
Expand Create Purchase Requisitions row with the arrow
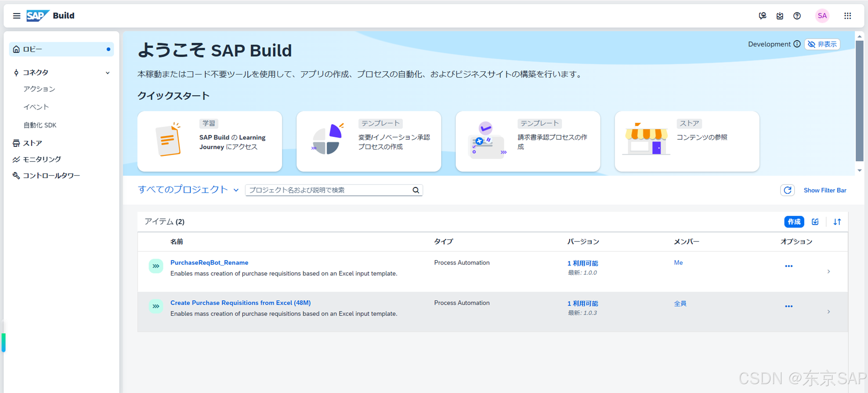829,311
